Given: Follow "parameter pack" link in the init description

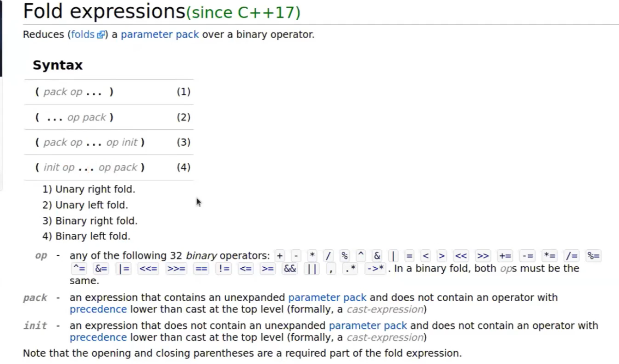Looking at the screenshot, I should 368,325.
